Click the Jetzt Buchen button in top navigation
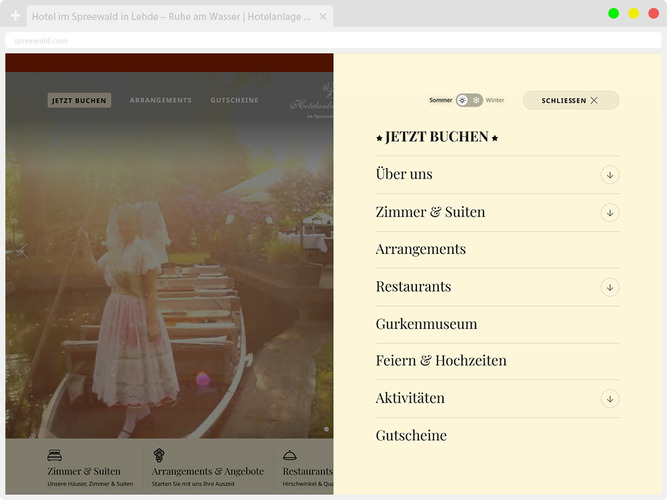This screenshot has width=667, height=500. pyautogui.click(x=79, y=100)
